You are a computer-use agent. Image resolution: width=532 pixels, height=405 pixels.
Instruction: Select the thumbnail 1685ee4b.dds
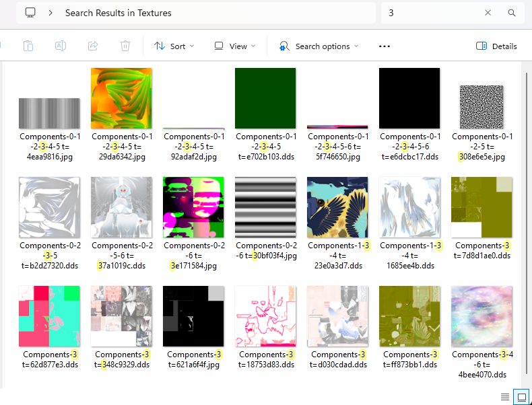(x=409, y=207)
